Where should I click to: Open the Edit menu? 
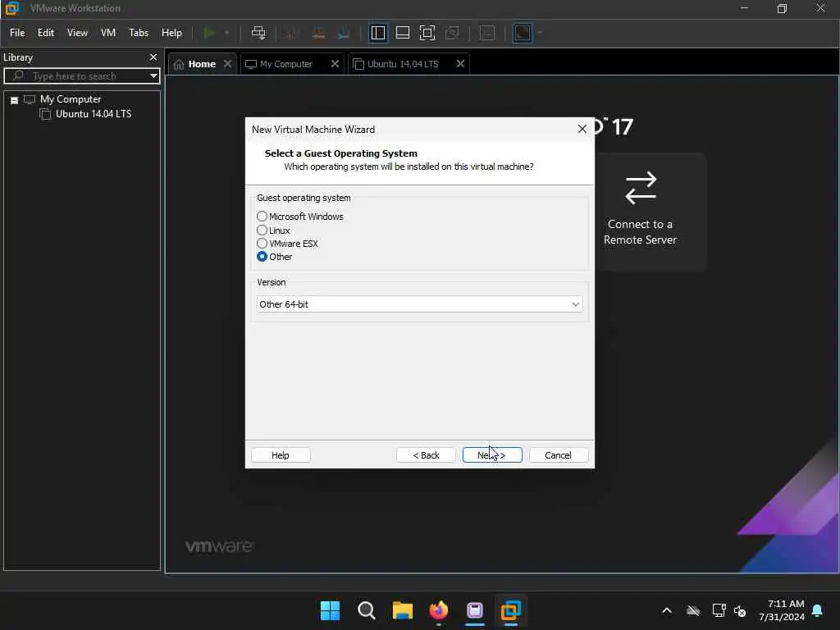point(46,33)
